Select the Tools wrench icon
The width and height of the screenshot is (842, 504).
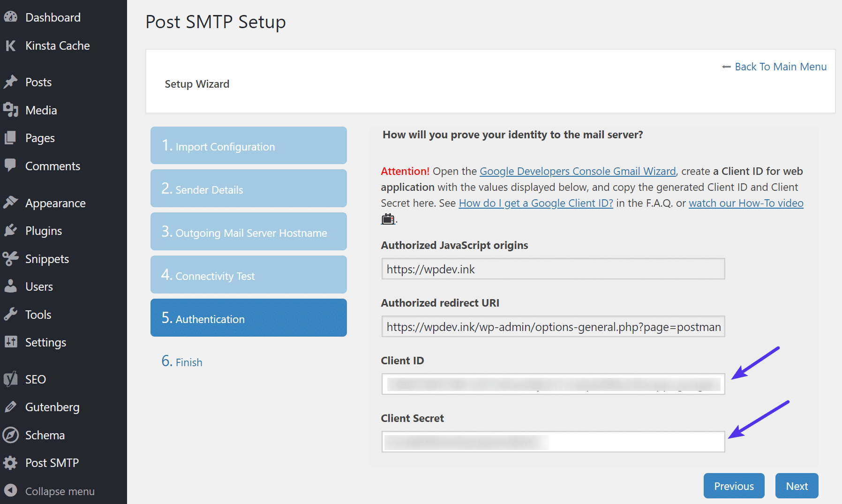click(x=11, y=314)
